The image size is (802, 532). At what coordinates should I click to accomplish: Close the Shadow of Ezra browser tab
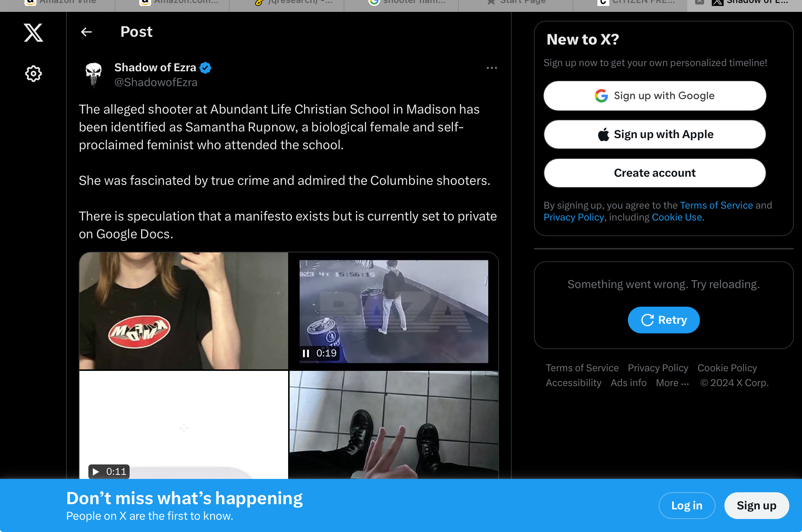pos(700,2)
